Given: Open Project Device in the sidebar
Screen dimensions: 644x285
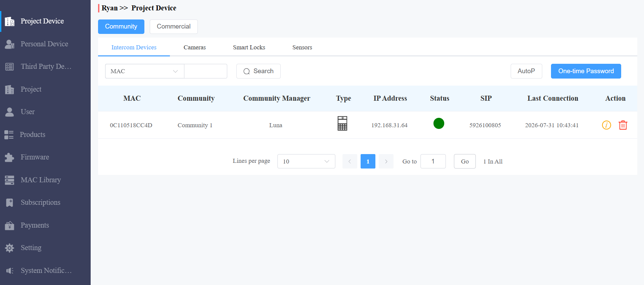Looking at the screenshot, I should tap(45, 21).
